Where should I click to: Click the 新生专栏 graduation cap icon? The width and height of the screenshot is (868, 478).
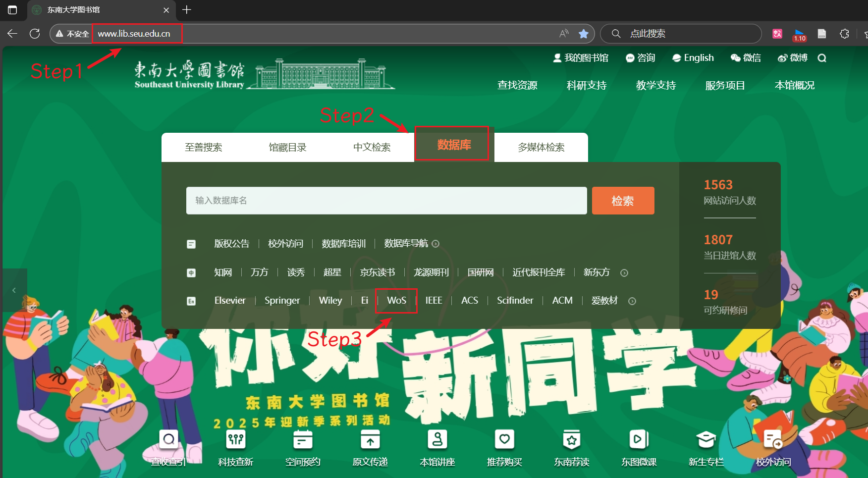[x=706, y=439]
